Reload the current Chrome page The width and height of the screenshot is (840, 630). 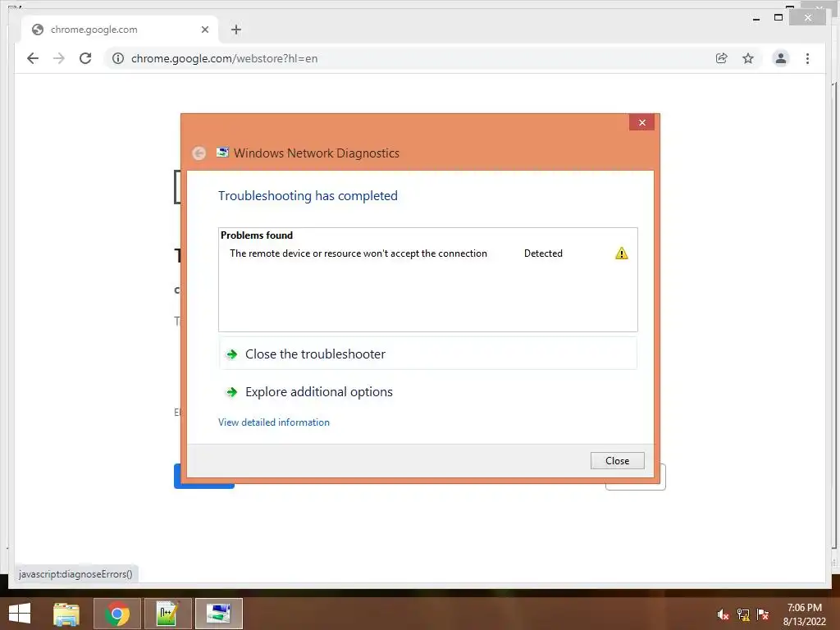click(85, 58)
